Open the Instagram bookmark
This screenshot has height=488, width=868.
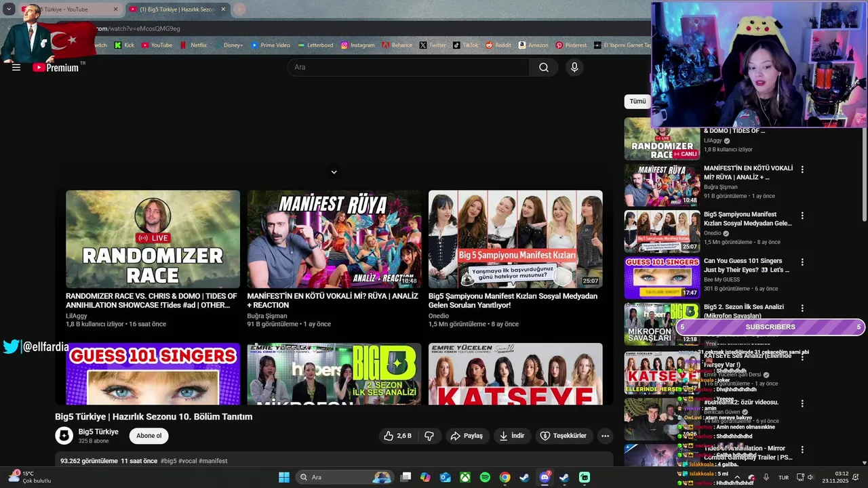(x=357, y=45)
